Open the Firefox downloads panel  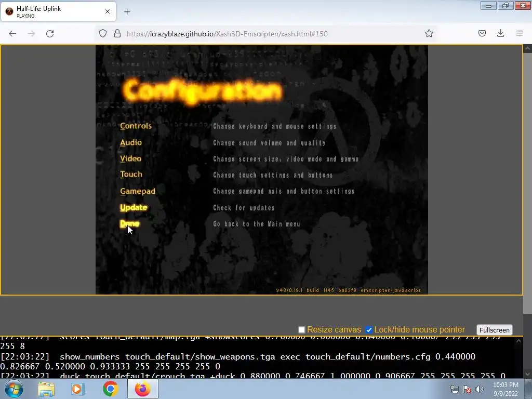500,33
